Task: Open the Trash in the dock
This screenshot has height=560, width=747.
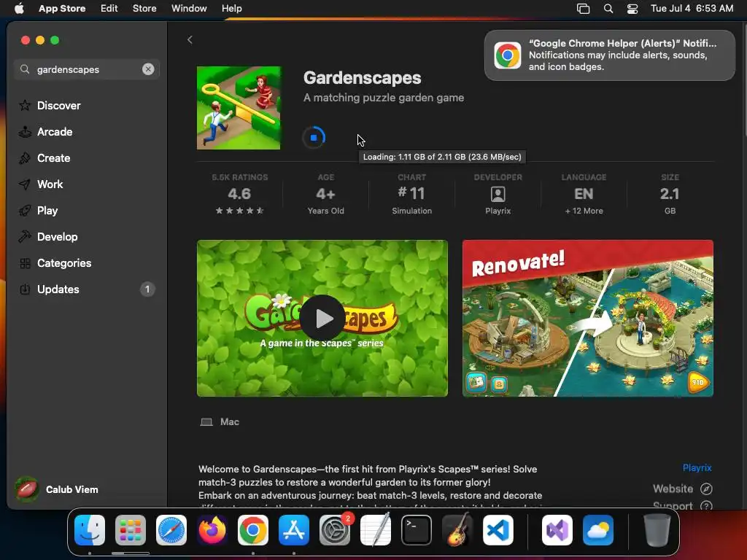Action: pyautogui.click(x=657, y=530)
